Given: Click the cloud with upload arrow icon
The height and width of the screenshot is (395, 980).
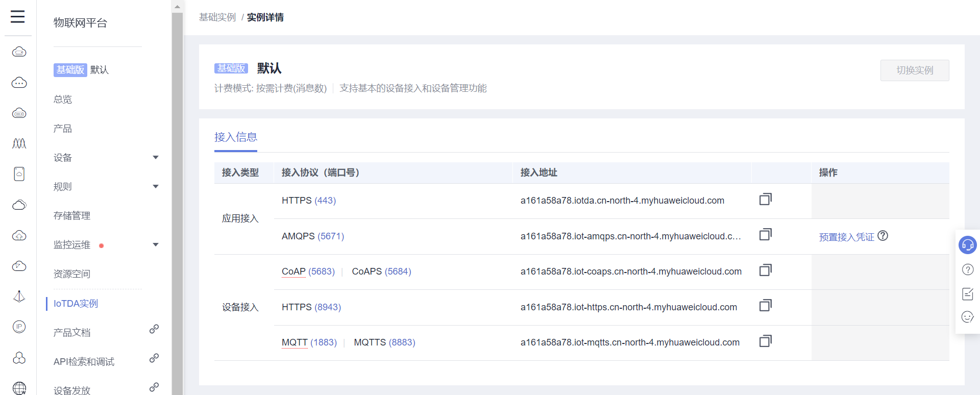Looking at the screenshot, I should point(19,235).
